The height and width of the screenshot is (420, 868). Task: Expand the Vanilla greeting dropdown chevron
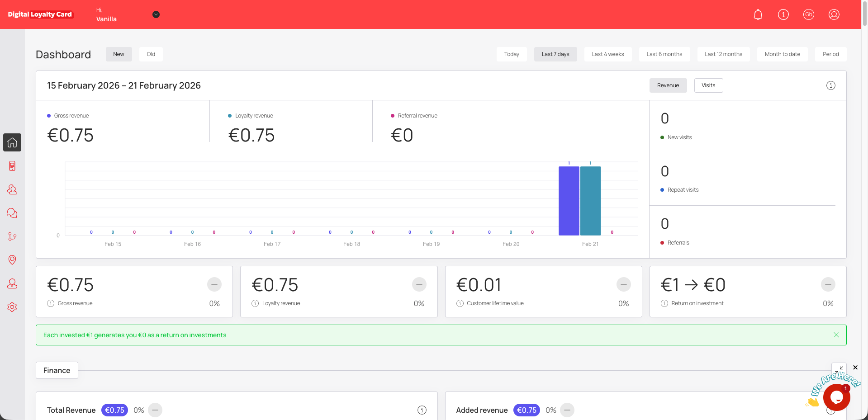coord(156,14)
